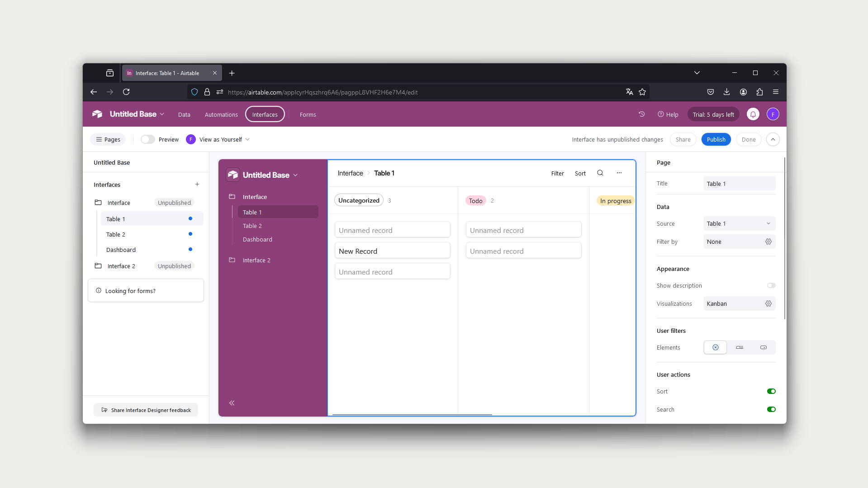This screenshot has width=868, height=488.
Task: Click the Pocket save icon in the browser toolbar
Action: tap(710, 92)
